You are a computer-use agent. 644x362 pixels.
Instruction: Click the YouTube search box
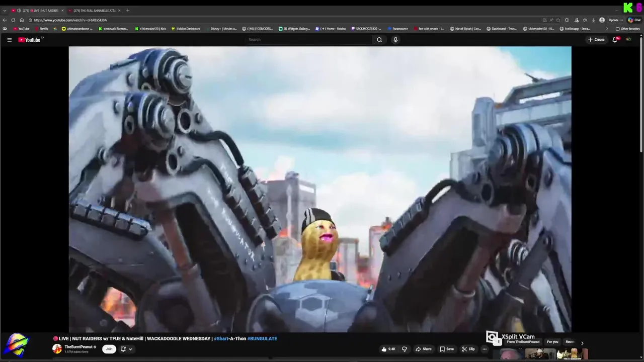coord(309,40)
